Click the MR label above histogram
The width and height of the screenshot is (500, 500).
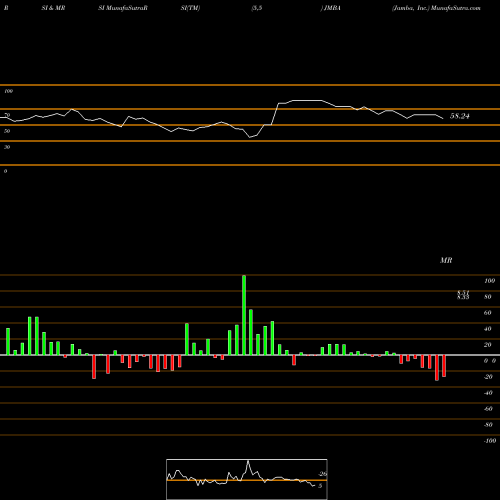click(446, 260)
